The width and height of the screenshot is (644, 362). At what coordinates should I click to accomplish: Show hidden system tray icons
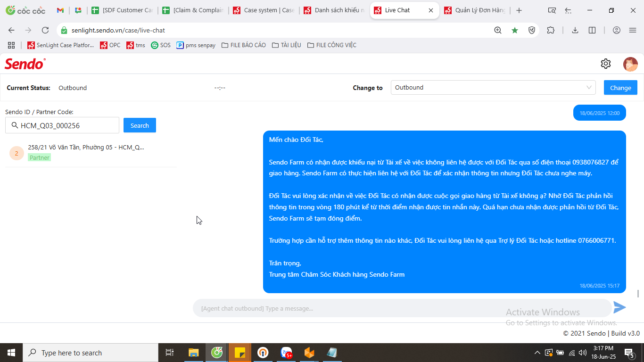click(x=537, y=353)
